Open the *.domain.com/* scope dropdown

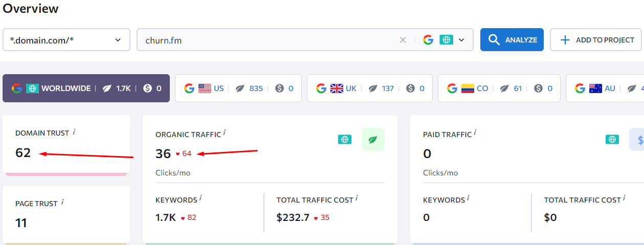[x=66, y=40]
